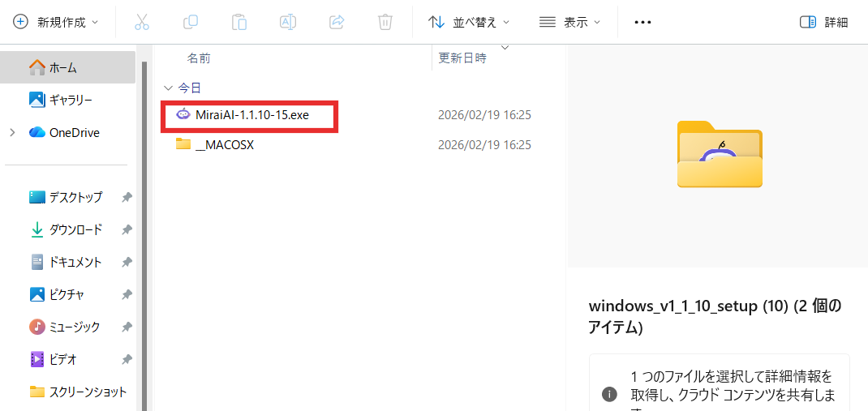Select the __MACOSX folder
The width and height of the screenshot is (868, 411).
coord(225,144)
